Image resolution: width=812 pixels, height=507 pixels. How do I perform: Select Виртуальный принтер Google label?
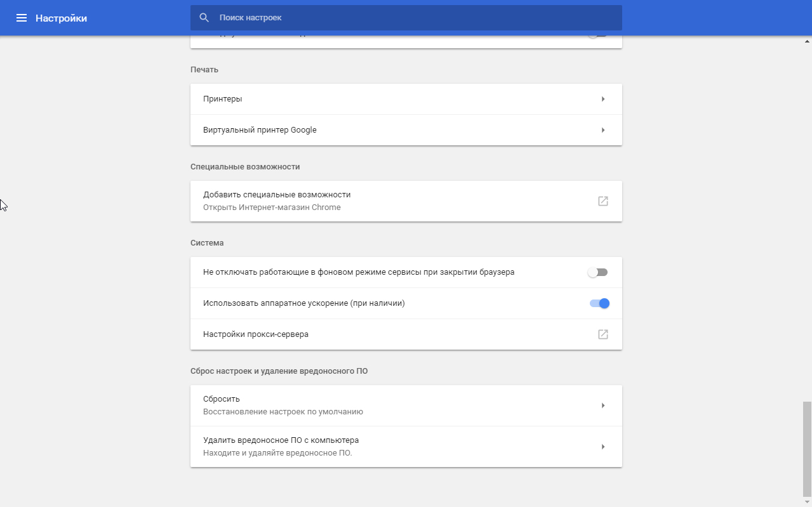point(260,130)
